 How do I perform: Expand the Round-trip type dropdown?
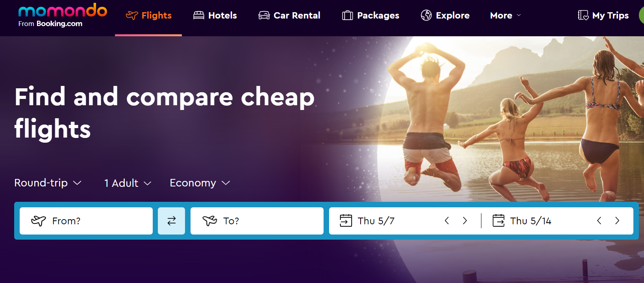[48, 183]
